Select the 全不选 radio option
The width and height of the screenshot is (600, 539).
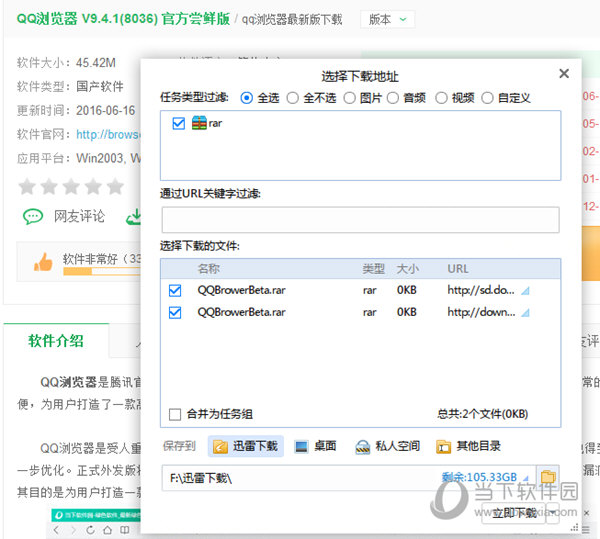[x=293, y=98]
